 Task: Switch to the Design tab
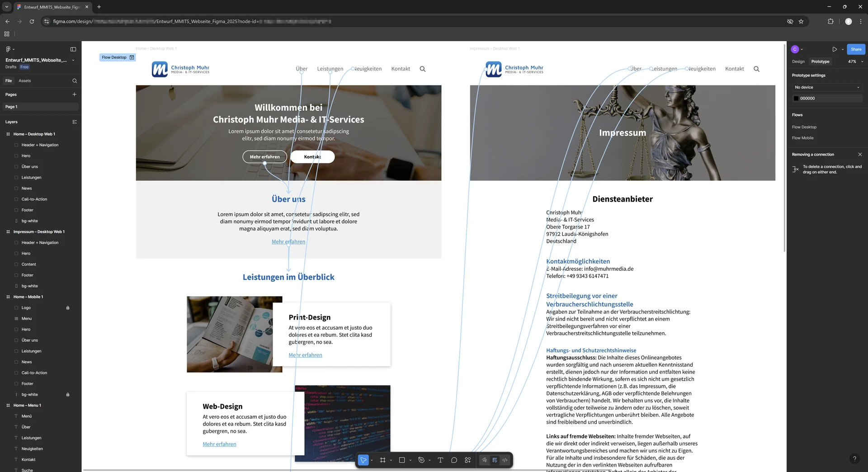[x=798, y=61]
